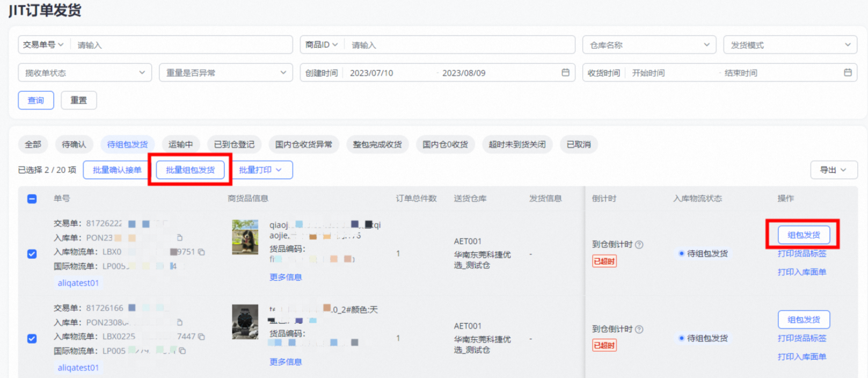868x378 pixels.
Task: Expand the 仓库名称 dropdown
Action: click(649, 45)
